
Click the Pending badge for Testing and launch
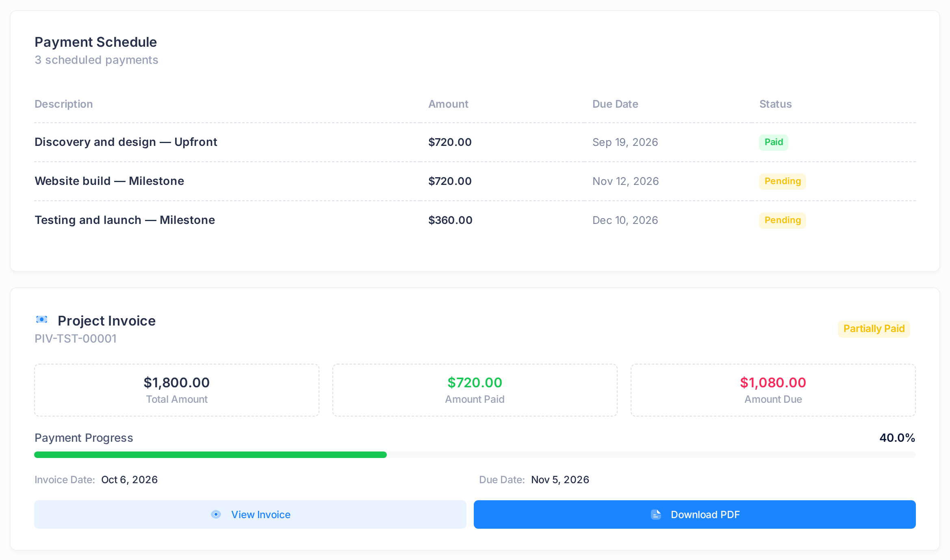(x=783, y=220)
